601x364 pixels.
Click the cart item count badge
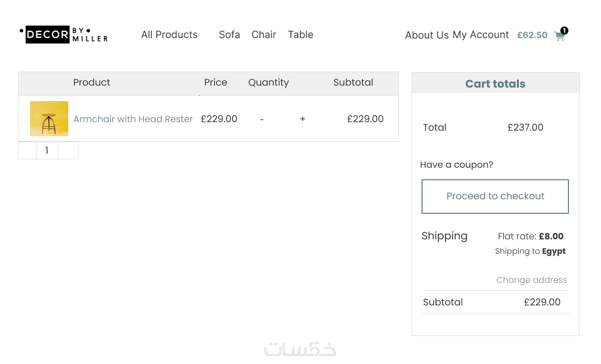point(564,31)
